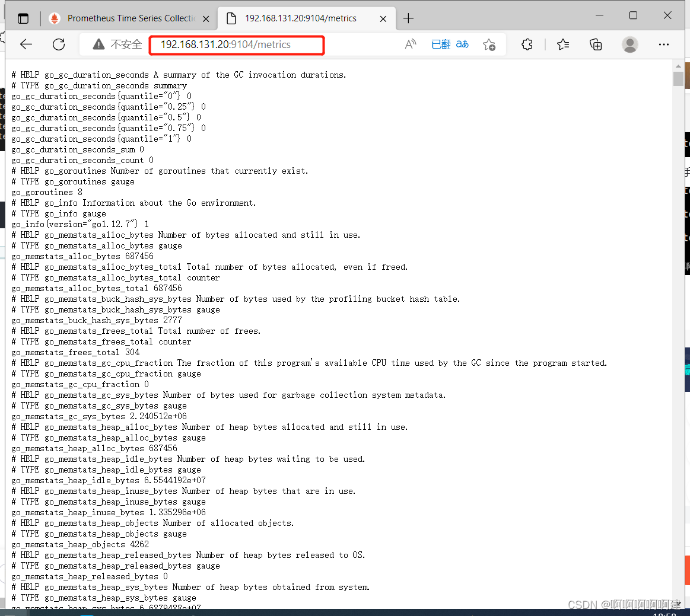
Task: Click inside the address bar
Action: (x=237, y=44)
